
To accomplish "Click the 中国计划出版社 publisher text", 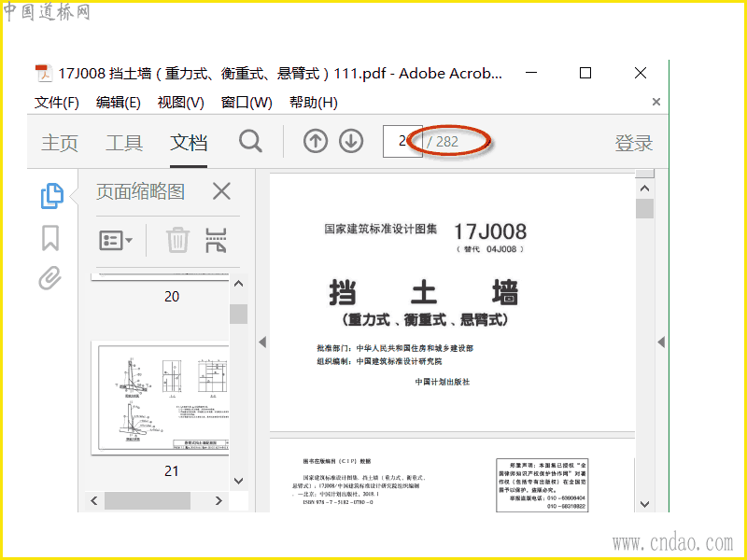I will pos(442,382).
